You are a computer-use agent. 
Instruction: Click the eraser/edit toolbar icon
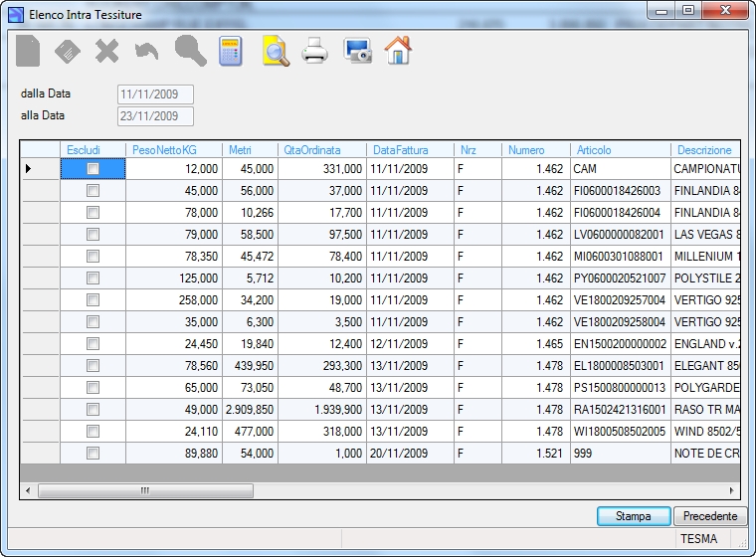point(68,51)
